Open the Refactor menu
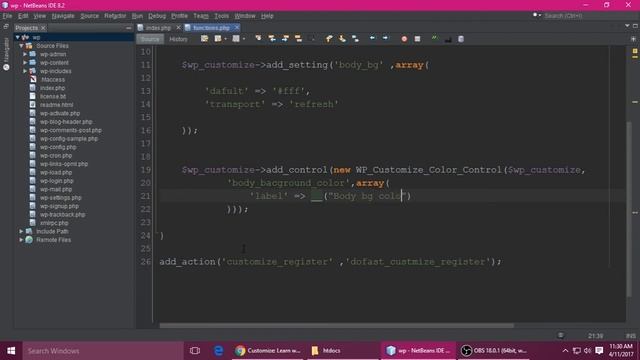Viewport: 640px width, 360px height. tap(115, 16)
